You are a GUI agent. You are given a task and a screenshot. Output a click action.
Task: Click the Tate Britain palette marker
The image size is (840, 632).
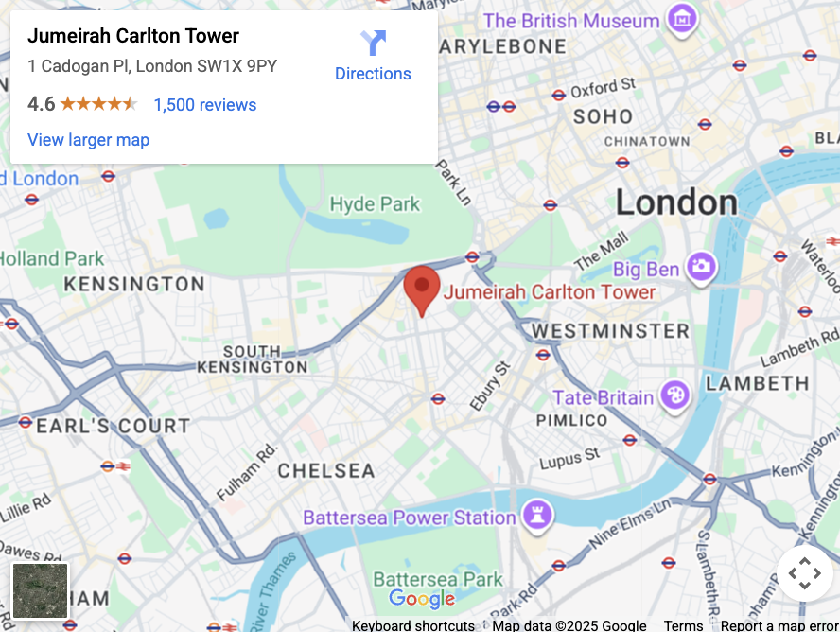pos(675,396)
